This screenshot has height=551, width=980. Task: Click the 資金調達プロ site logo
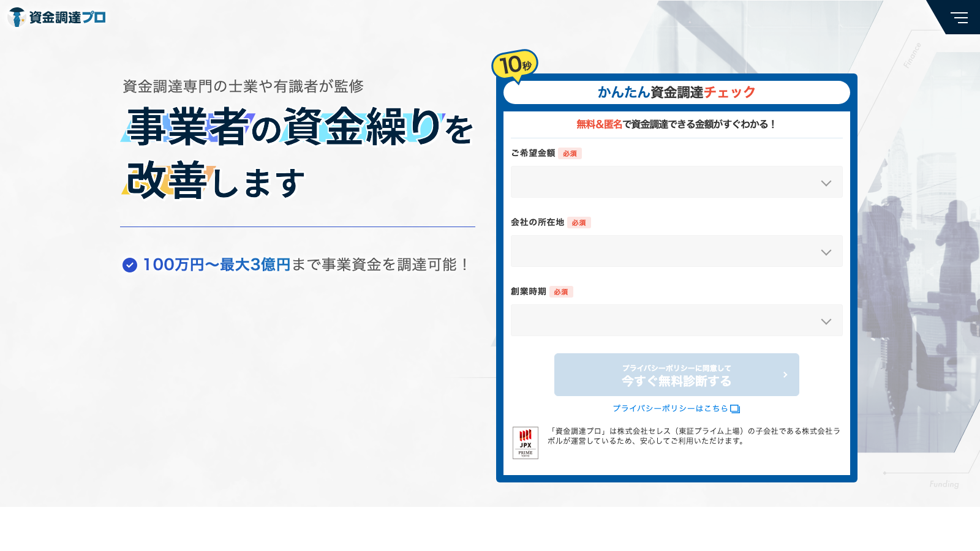point(57,17)
